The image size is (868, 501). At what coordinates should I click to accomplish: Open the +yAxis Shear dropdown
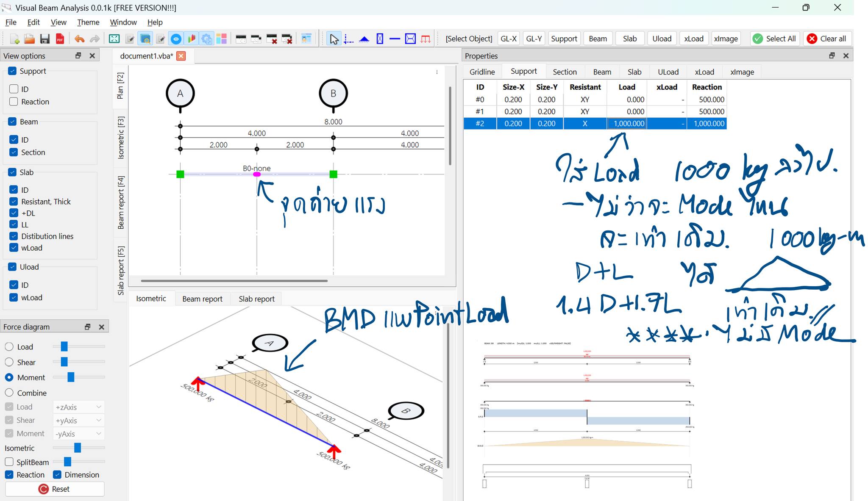coord(78,421)
